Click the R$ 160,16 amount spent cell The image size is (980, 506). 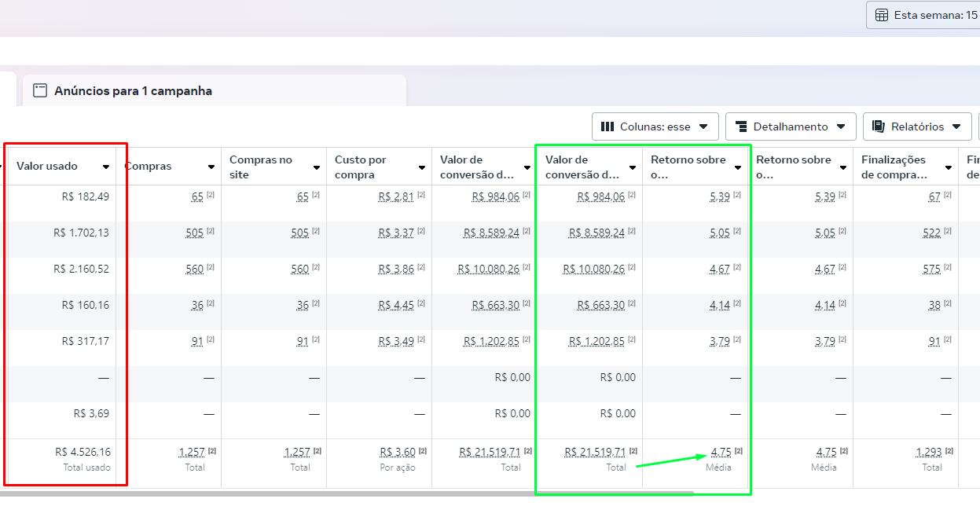click(x=86, y=305)
